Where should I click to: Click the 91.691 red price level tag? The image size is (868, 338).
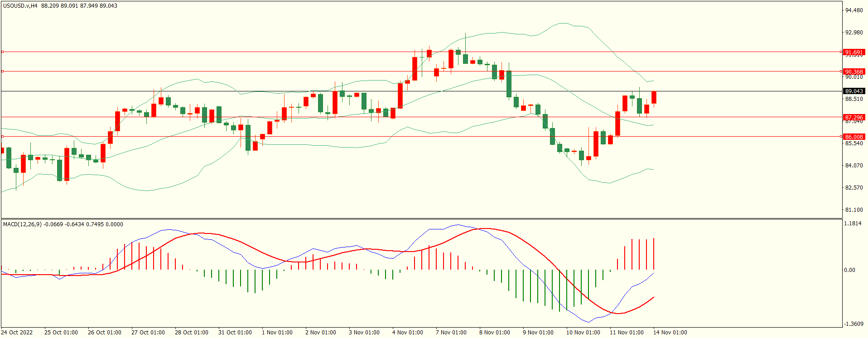pos(854,52)
